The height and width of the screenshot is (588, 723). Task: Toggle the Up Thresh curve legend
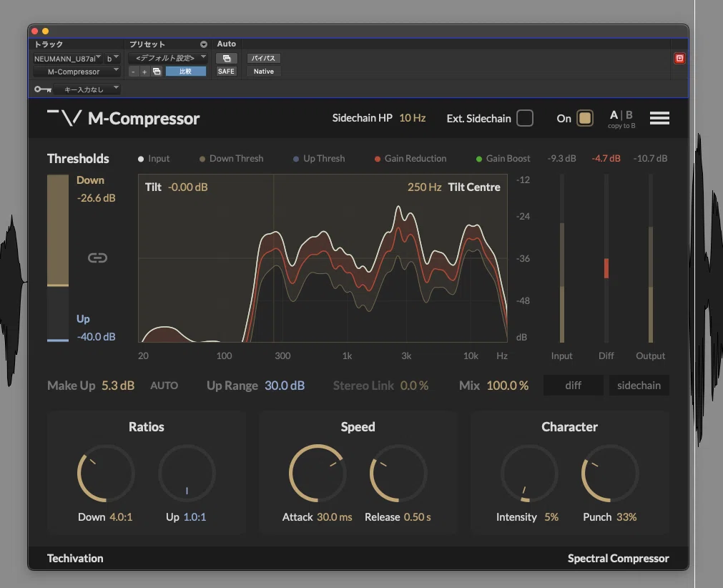click(319, 159)
